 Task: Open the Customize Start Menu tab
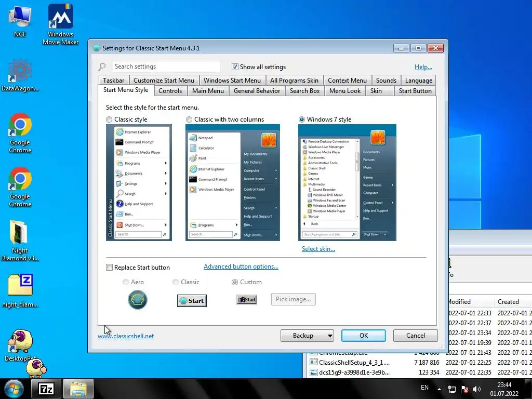164,81
